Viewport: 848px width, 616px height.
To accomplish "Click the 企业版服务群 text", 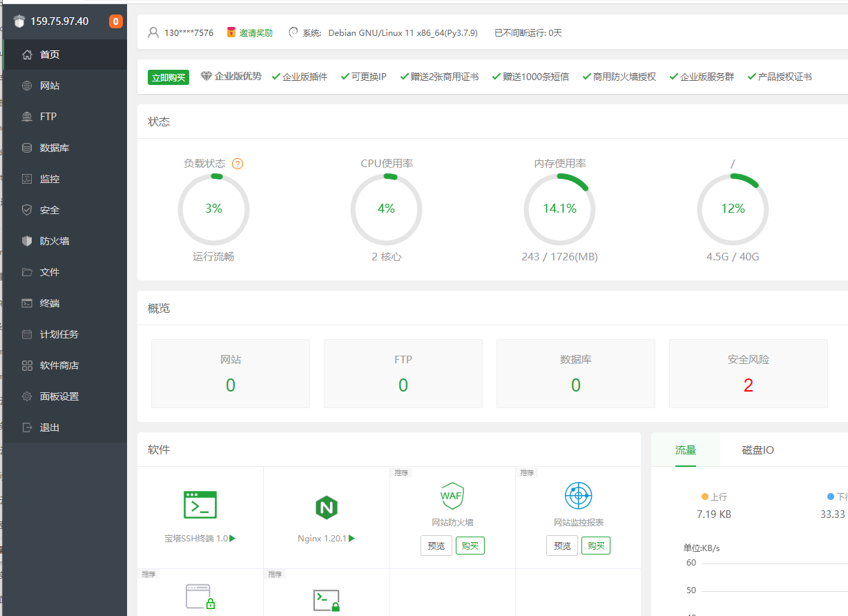I will (x=707, y=77).
